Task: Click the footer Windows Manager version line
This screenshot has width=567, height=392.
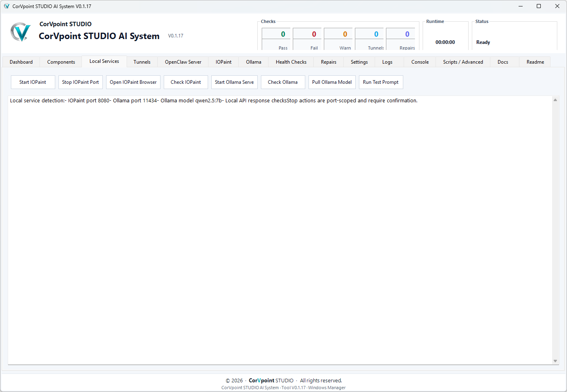Action: 283,388
